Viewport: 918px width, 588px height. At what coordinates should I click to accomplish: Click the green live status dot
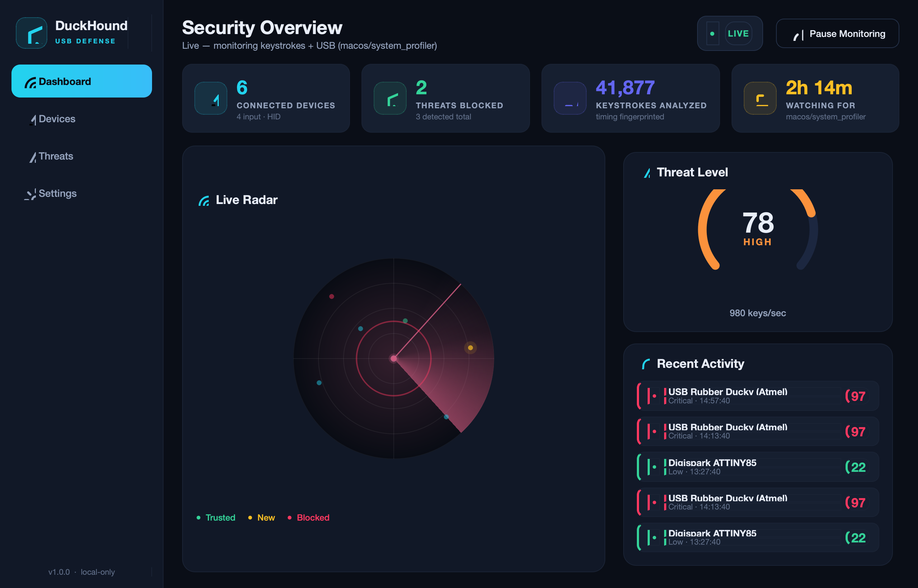click(712, 34)
